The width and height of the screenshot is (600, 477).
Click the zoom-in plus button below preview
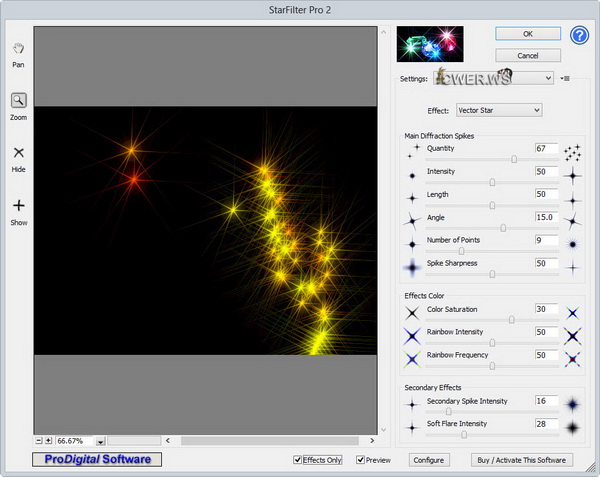tap(48, 440)
